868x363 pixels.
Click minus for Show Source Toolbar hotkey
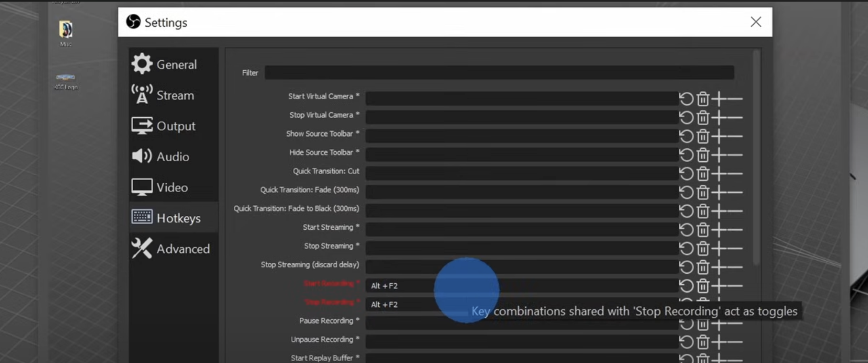pos(735,136)
